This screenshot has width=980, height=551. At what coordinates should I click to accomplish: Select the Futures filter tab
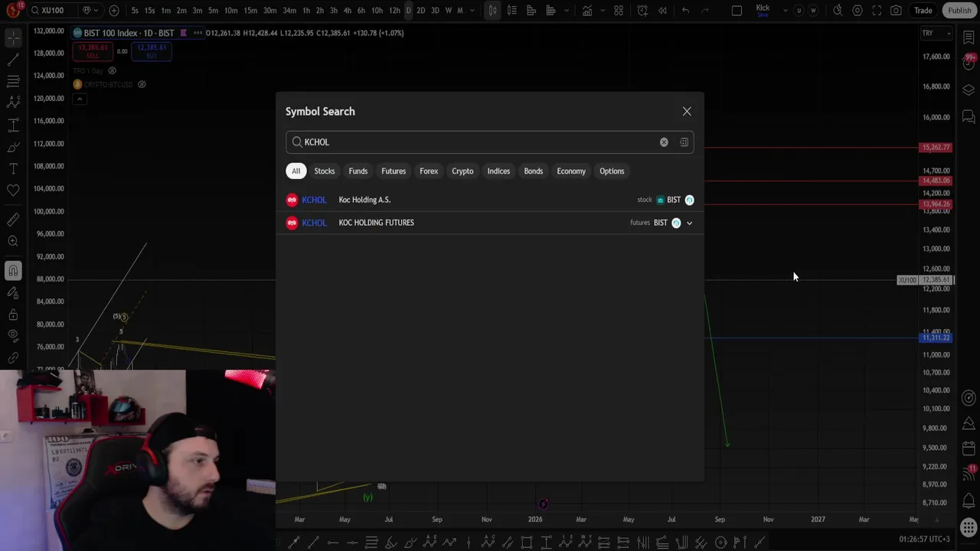tap(394, 171)
